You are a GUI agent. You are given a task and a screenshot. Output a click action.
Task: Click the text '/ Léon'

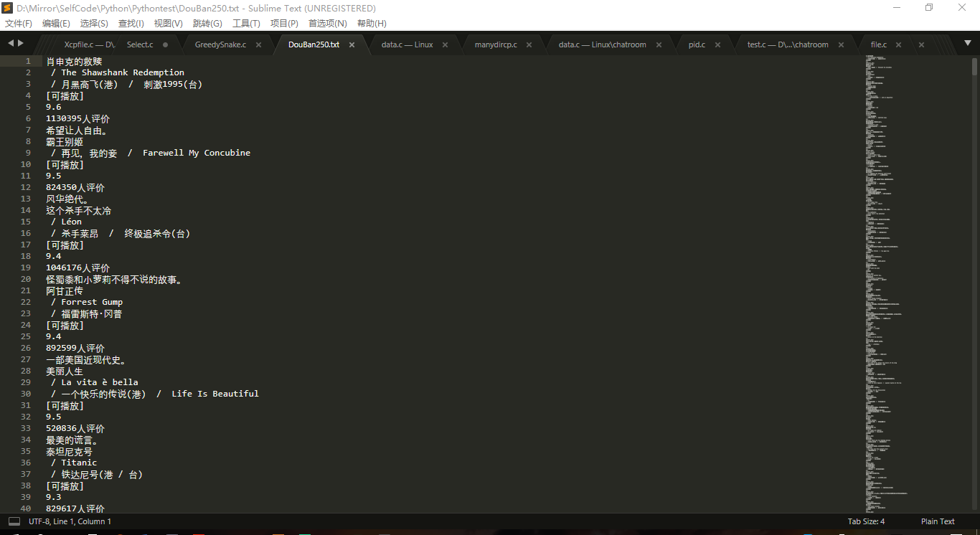[x=66, y=222]
